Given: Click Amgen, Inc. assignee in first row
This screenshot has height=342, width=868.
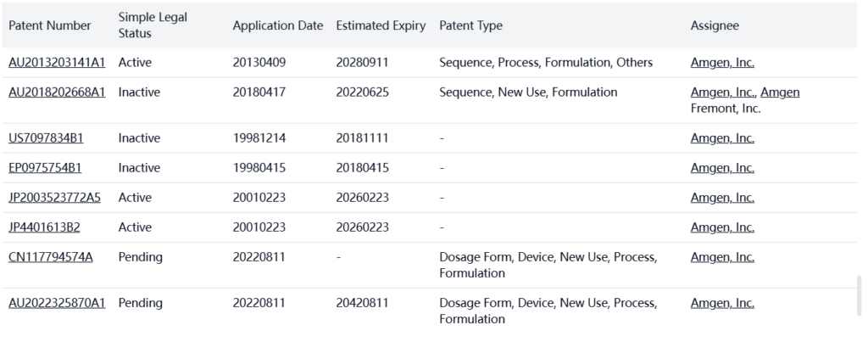Looking at the screenshot, I should pos(722,62).
